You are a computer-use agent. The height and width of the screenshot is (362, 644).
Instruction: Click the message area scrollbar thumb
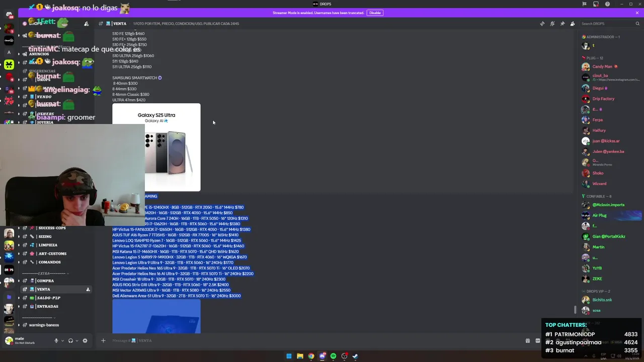tap(575, 310)
